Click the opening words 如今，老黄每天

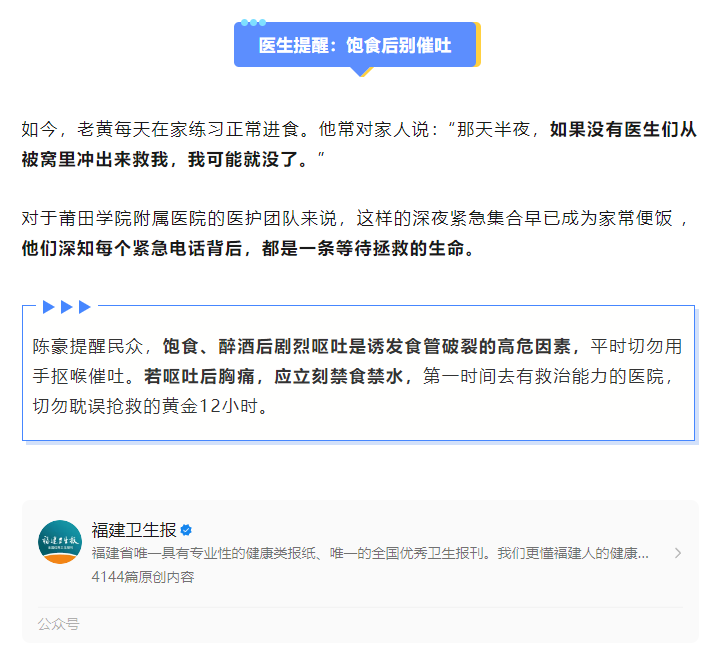[x=82, y=130]
